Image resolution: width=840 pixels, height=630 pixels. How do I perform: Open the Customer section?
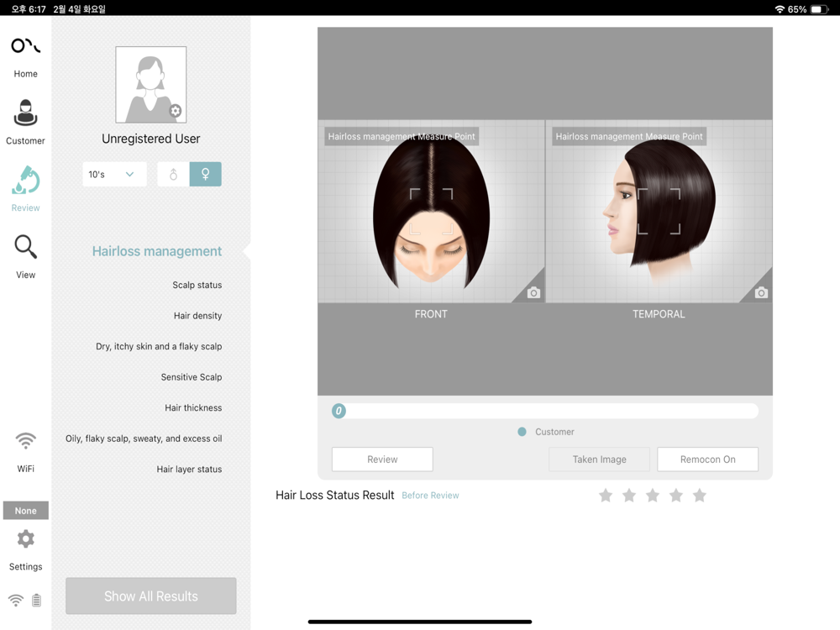point(25,122)
